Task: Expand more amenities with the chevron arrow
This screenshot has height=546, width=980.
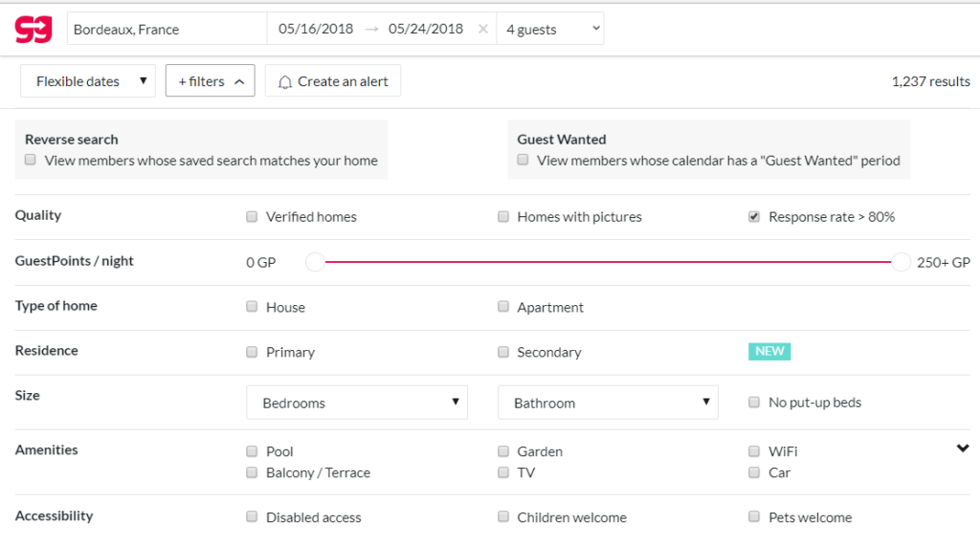Action: [963, 448]
